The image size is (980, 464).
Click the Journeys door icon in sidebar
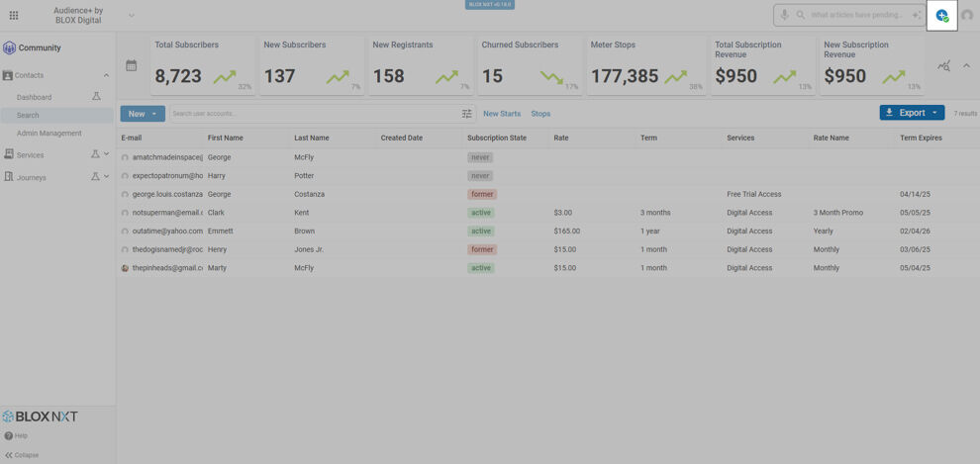(9, 177)
